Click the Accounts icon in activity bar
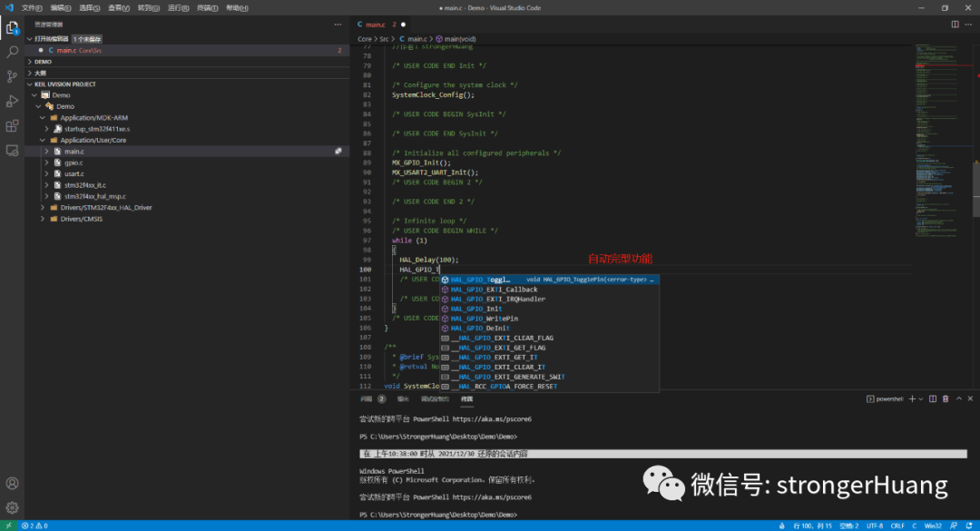980x531 pixels. click(x=13, y=484)
